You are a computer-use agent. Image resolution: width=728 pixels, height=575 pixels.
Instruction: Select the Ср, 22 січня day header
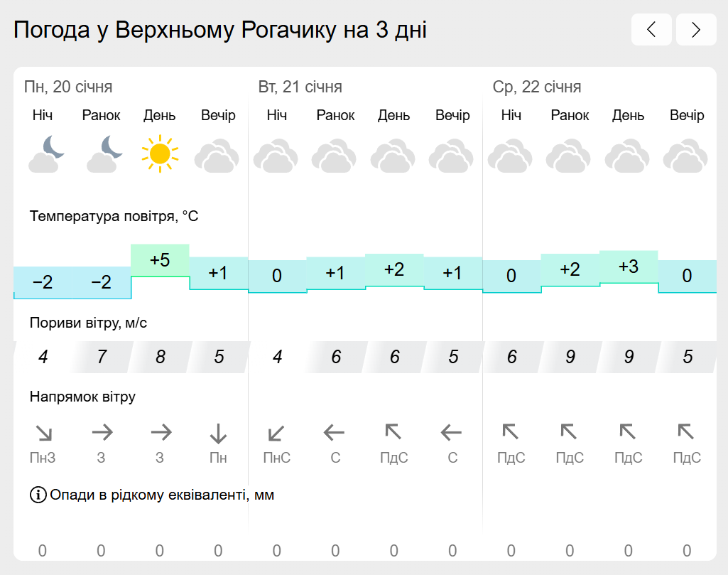(x=537, y=87)
